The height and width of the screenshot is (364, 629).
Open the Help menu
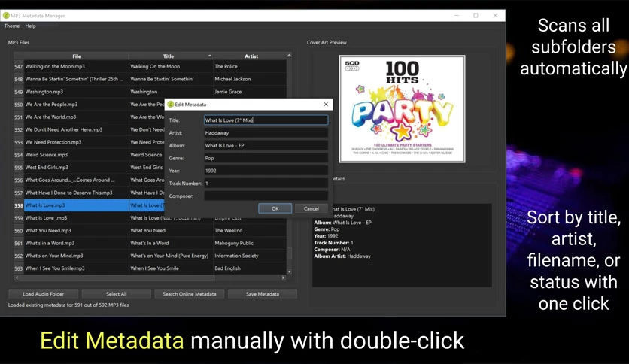pos(31,26)
